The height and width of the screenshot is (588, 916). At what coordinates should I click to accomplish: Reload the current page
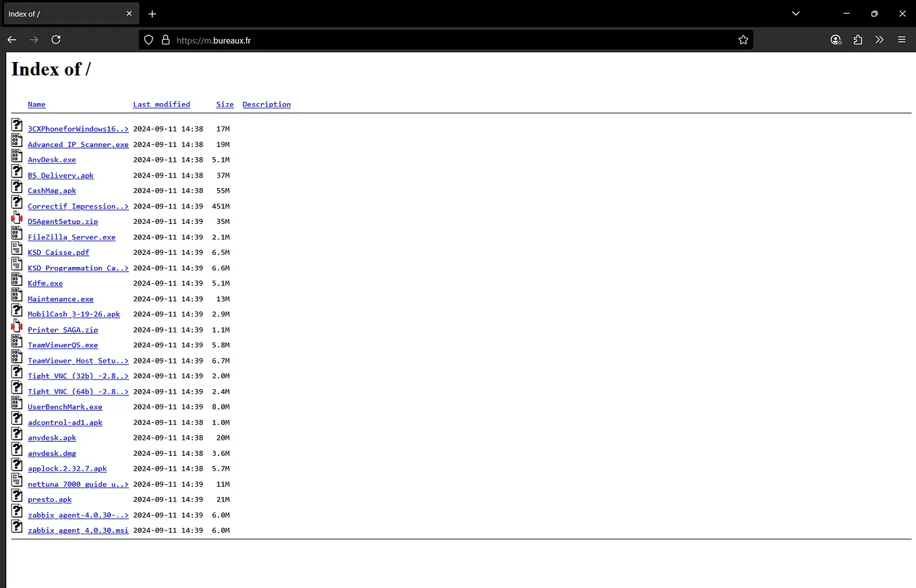click(56, 40)
